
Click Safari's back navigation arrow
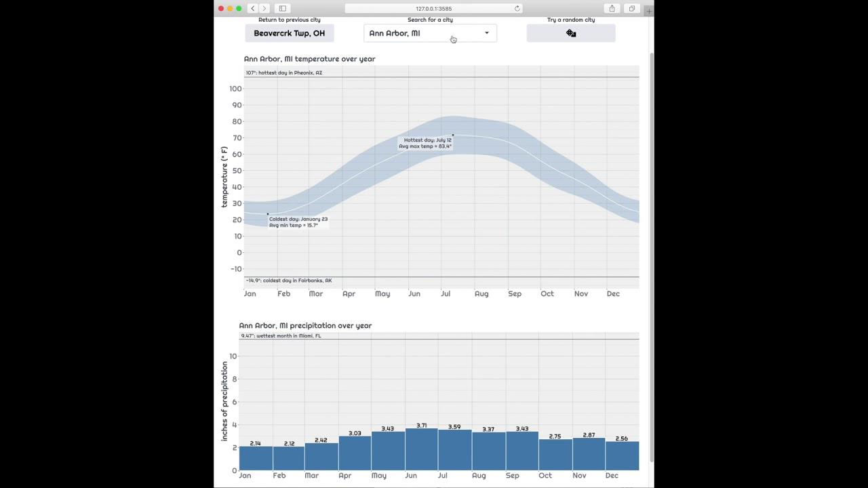pyautogui.click(x=252, y=8)
